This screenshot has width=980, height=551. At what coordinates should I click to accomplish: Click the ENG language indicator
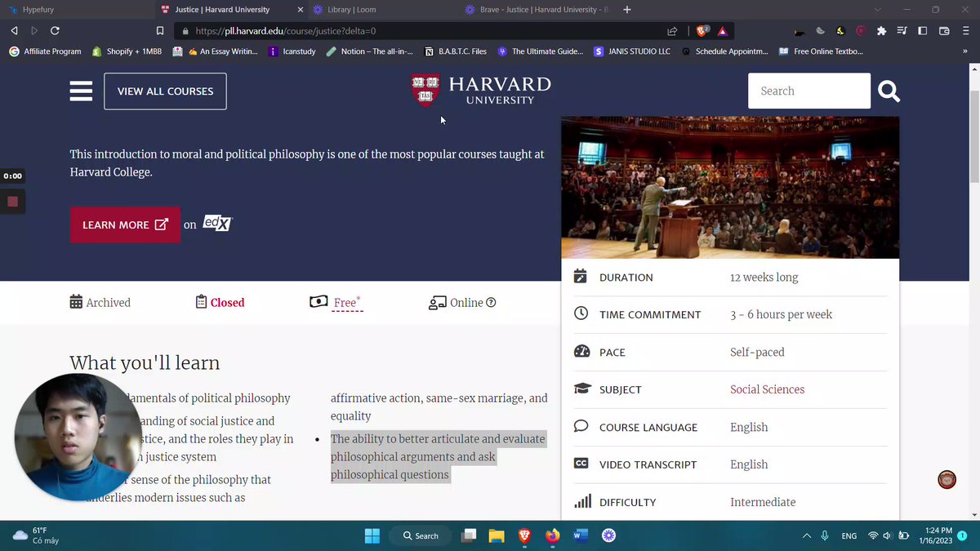tap(849, 536)
